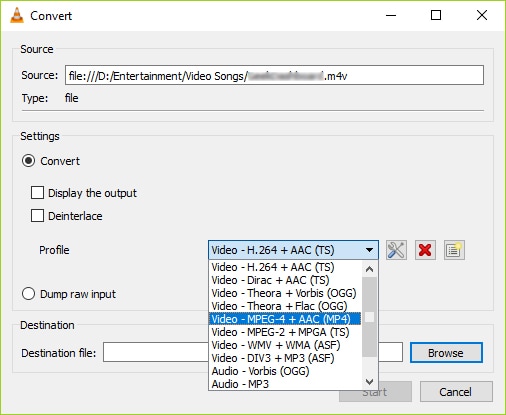Click the profile list scrollbar thumb
506x415 pixels.
point(369,317)
